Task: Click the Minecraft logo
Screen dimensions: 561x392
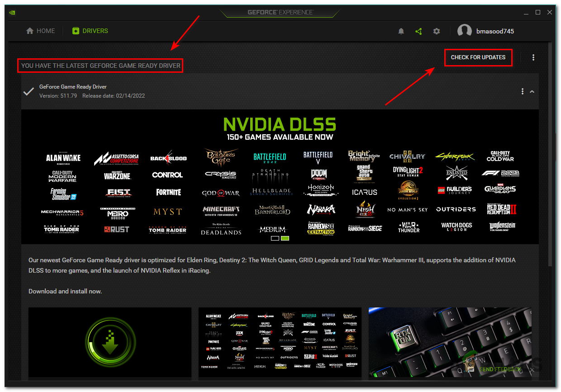Action: pos(221,211)
